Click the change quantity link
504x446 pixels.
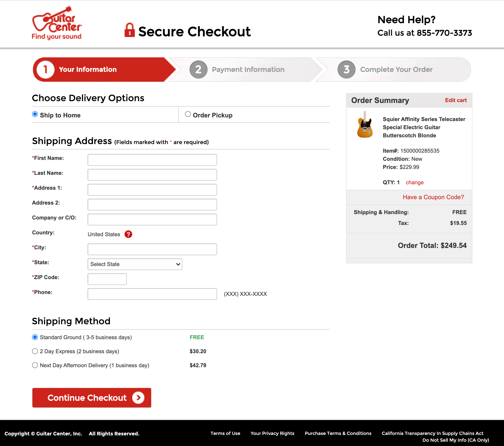pyautogui.click(x=414, y=182)
